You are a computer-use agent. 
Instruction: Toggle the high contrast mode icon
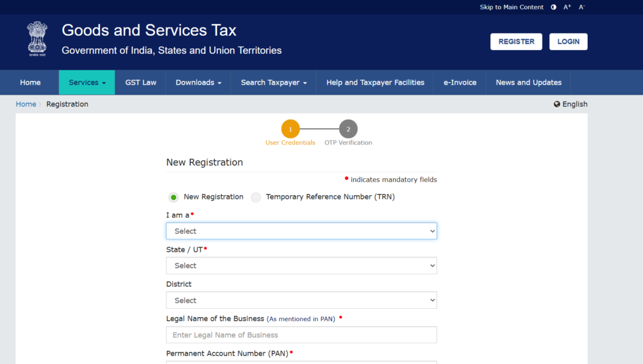553,7
